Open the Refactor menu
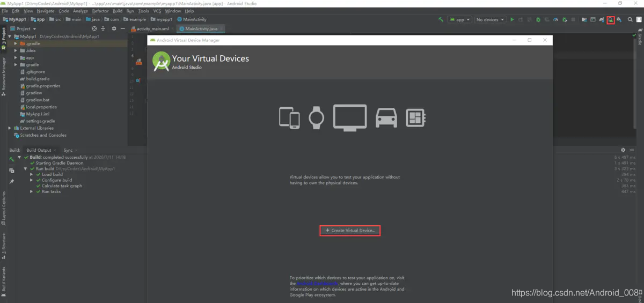The image size is (644, 303). 100,11
